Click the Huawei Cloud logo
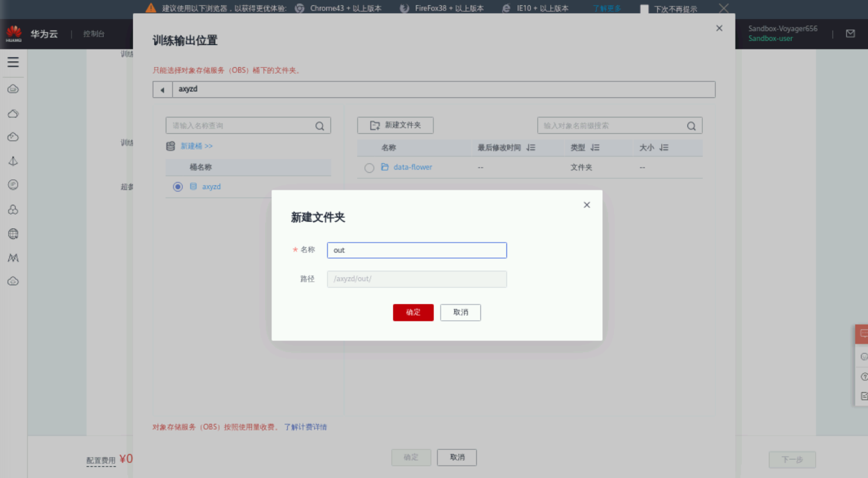The height and width of the screenshot is (478, 868). [14, 34]
